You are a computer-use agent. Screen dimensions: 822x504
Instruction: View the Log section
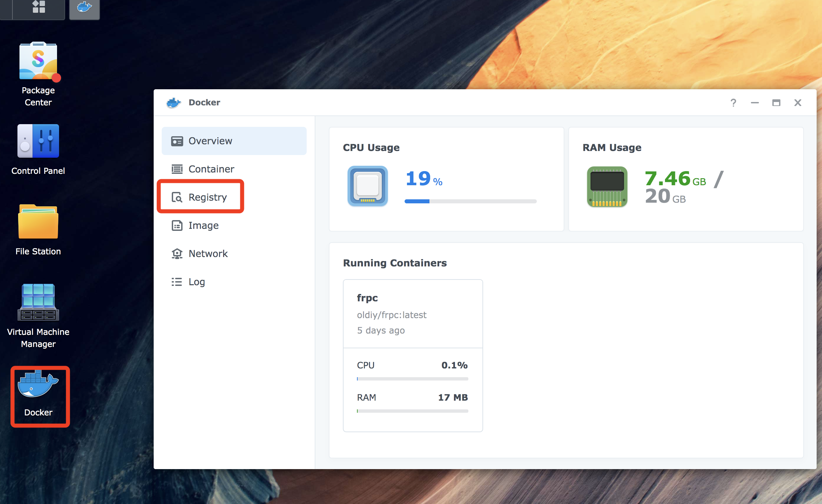[234, 282]
